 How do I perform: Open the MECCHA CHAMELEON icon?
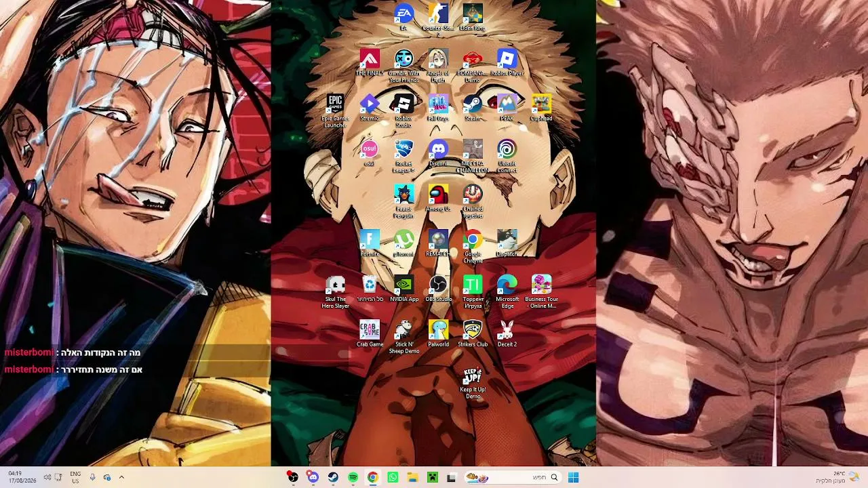click(x=473, y=157)
